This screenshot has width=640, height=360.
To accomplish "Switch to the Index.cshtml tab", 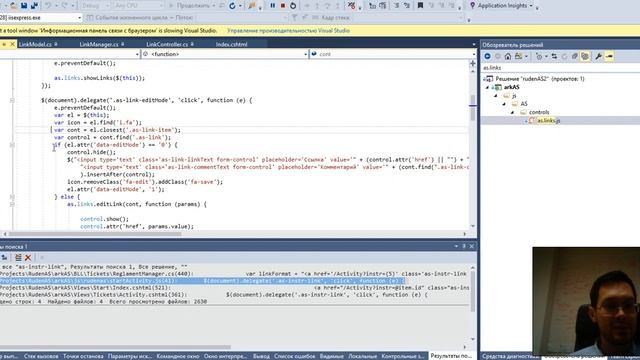I will tap(231, 44).
